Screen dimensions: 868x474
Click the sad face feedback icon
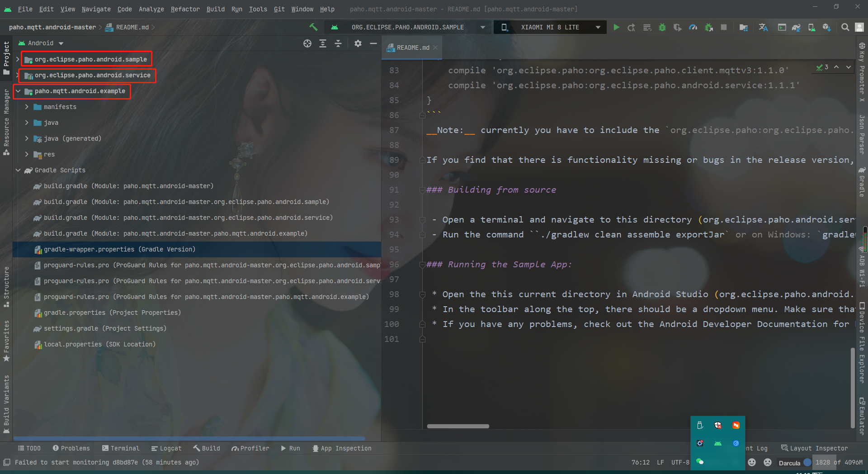(768, 462)
